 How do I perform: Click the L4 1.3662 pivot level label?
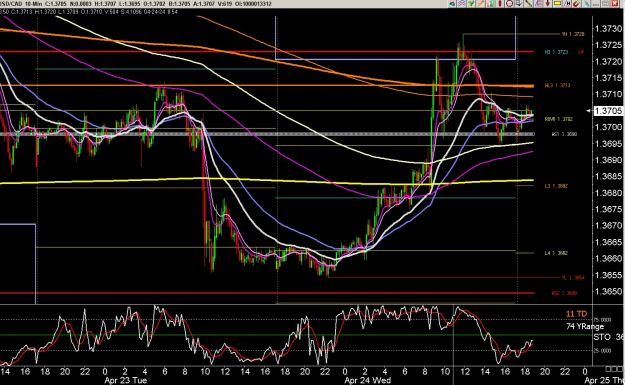tap(556, 253)
